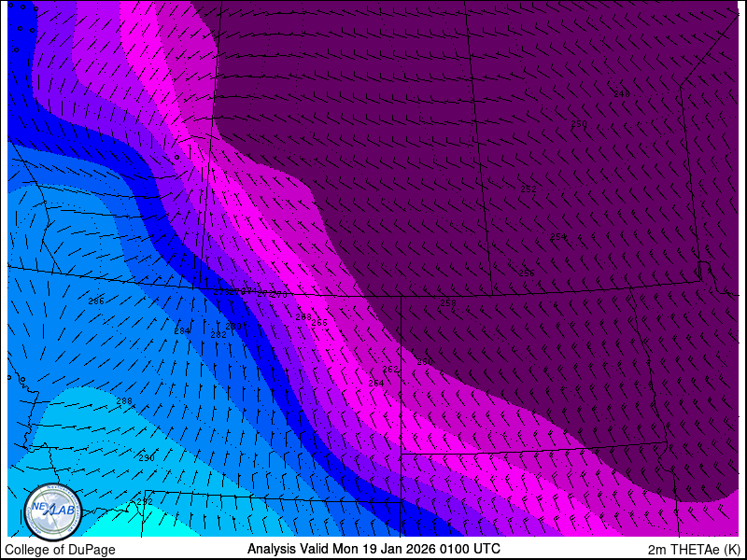The height and width of the screenshot is (560, 747).
Task: Click the 248 contour label
Action: coord(622,94)
